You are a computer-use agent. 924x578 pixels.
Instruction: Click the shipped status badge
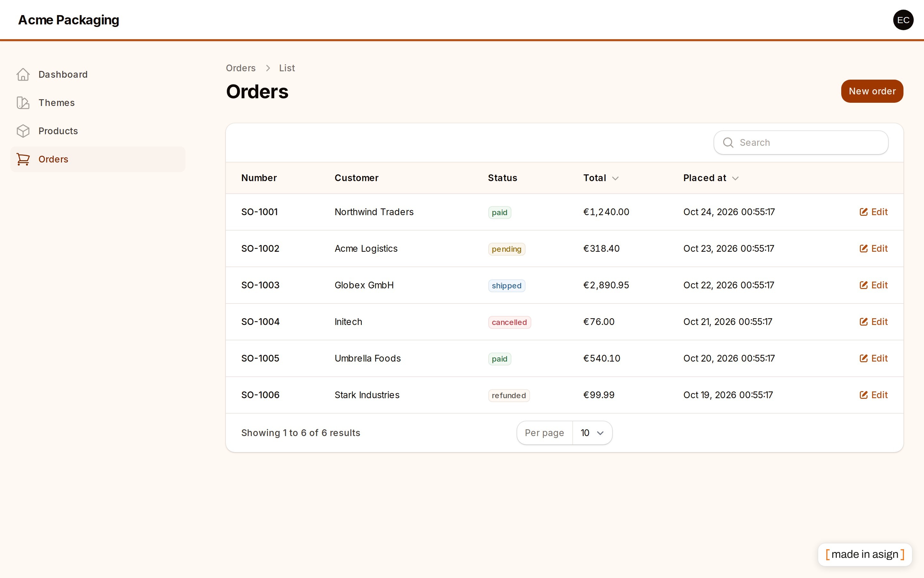click(x=507, y=285)
